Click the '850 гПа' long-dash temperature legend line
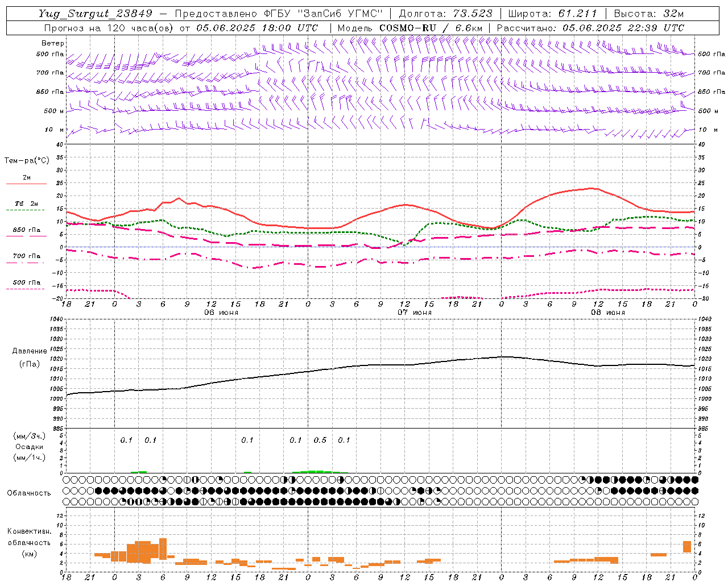 [26, 236]
